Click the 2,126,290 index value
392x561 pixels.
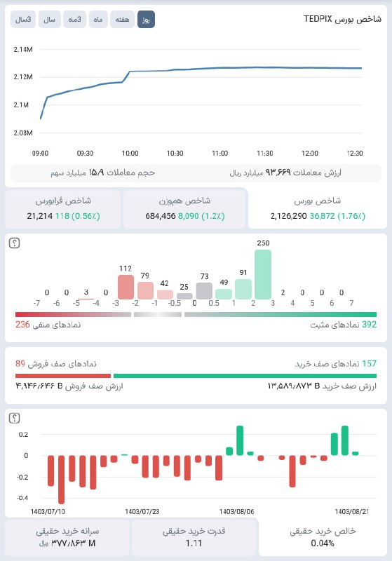(x=289, y=216)
